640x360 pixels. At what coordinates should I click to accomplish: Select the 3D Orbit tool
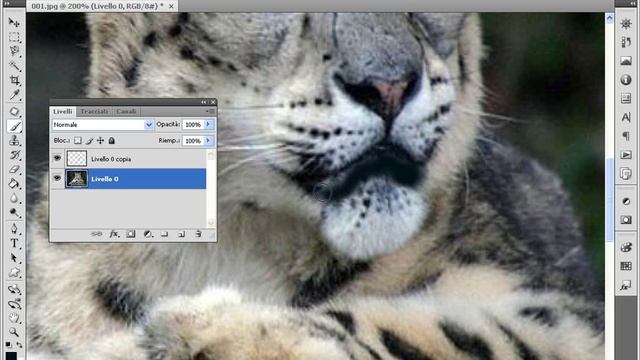coord(14,304)
